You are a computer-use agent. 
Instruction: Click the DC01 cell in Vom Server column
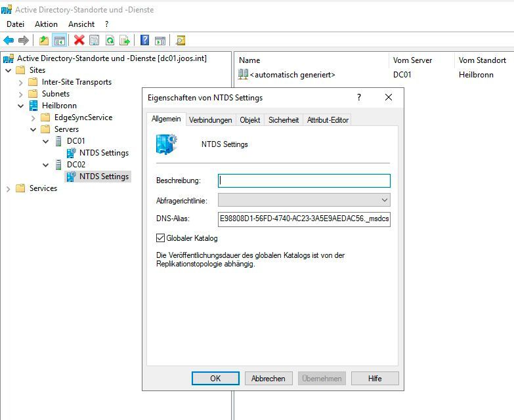(x=402, y=75)
